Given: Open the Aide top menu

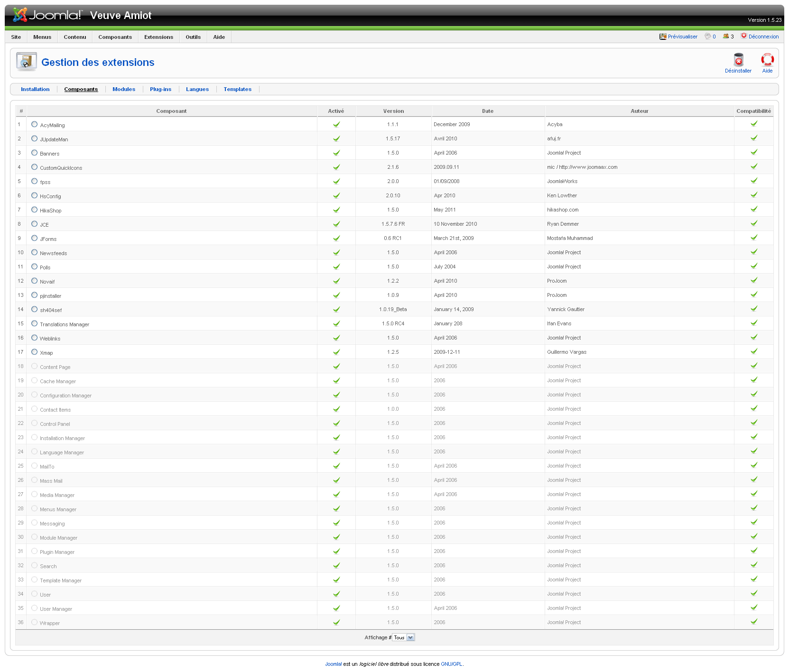Looking at the screenshot, I should pos(219,37).
